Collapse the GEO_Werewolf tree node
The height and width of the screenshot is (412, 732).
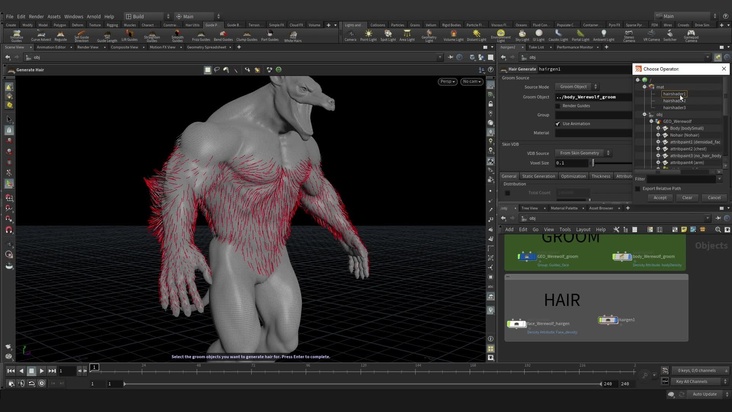(652, 121)
